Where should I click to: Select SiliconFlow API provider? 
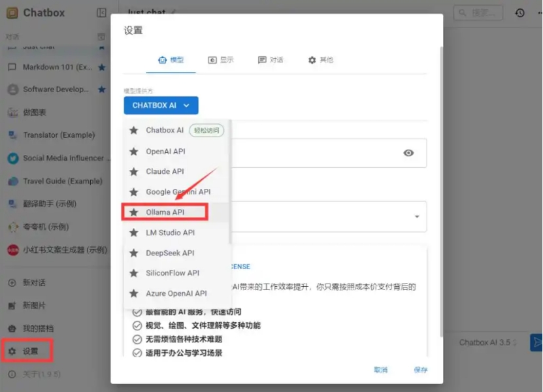(x=176, y=273)
